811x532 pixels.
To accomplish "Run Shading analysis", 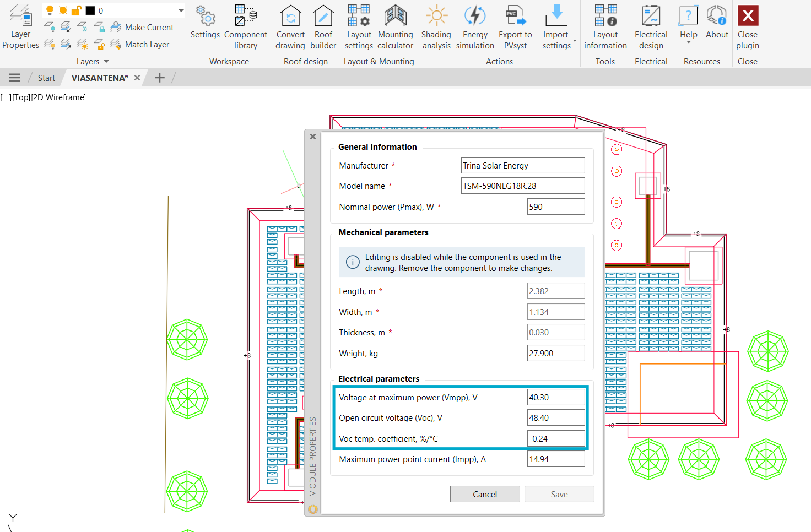I will point(436,27).
